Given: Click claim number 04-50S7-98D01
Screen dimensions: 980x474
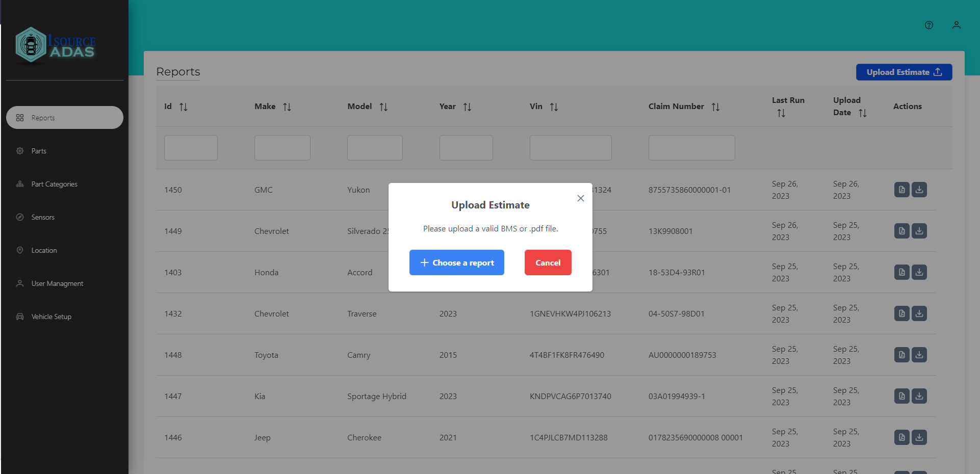Looking at the screenshot, I should (x=677, y=313).
